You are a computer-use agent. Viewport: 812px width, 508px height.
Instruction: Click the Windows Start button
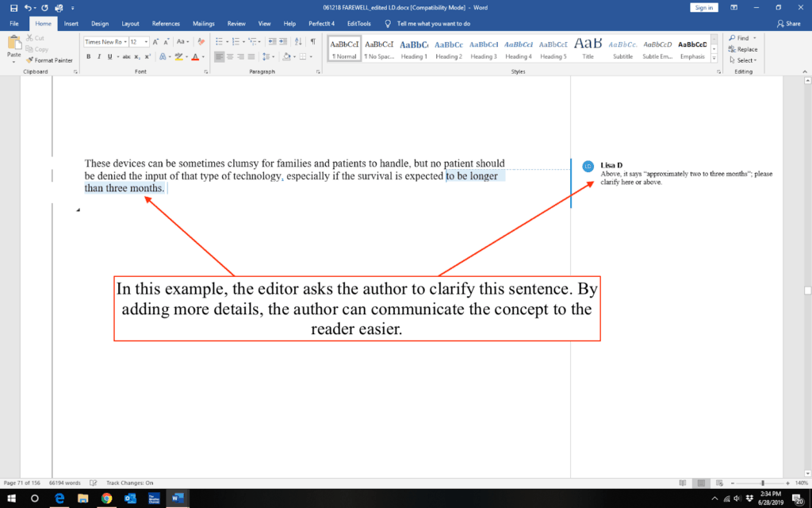11,498
